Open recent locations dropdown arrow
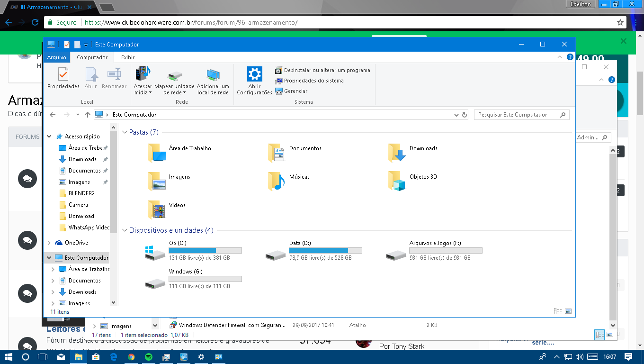This screenshot has width=644, height=364. (x=77, y=115)
